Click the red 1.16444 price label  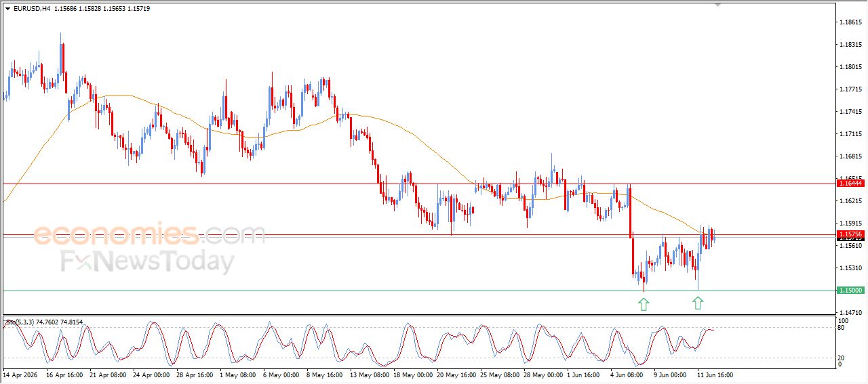pyautogui.click(x=850, y=184)
